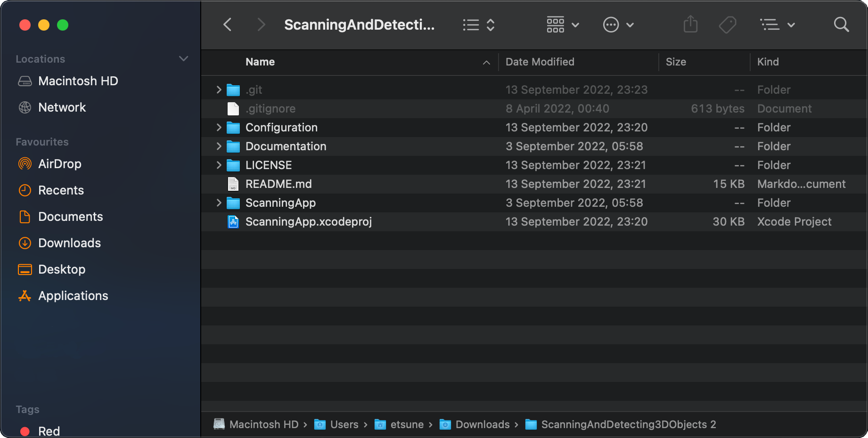
Task: Click the Share toolbar icon
Action: coord(690,24)
